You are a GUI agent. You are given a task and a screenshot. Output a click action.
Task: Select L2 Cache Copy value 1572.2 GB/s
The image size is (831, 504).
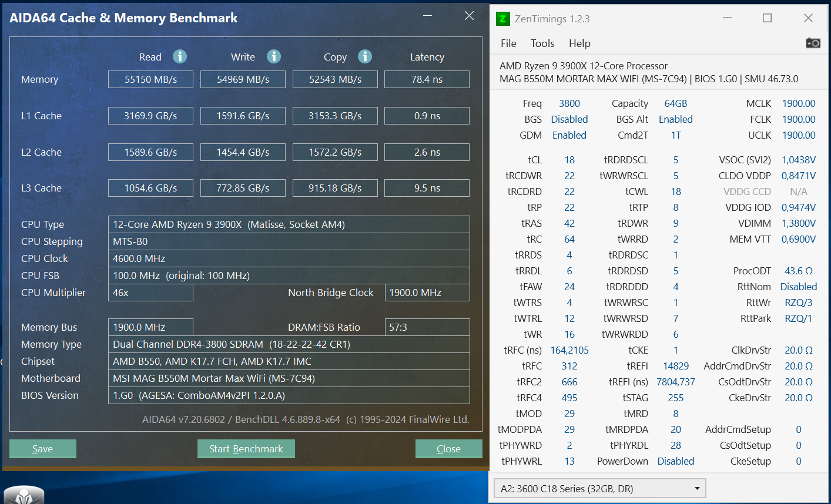click(x=335, y=152)
